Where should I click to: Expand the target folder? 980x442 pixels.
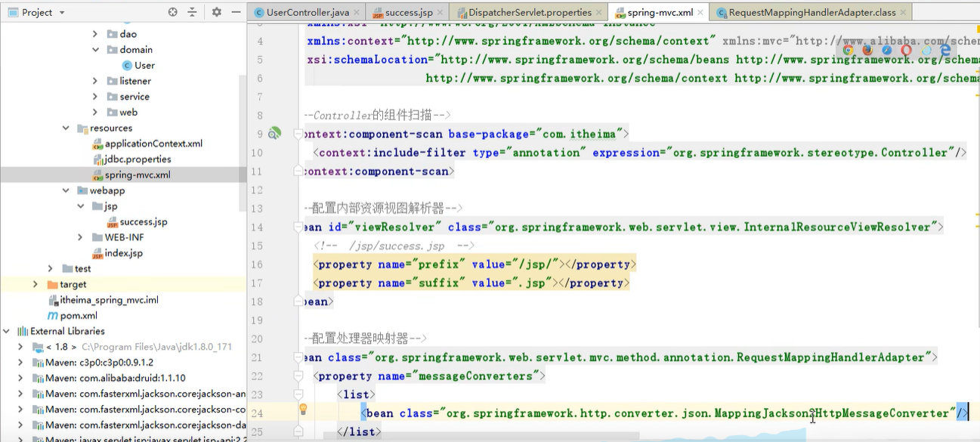36,283
